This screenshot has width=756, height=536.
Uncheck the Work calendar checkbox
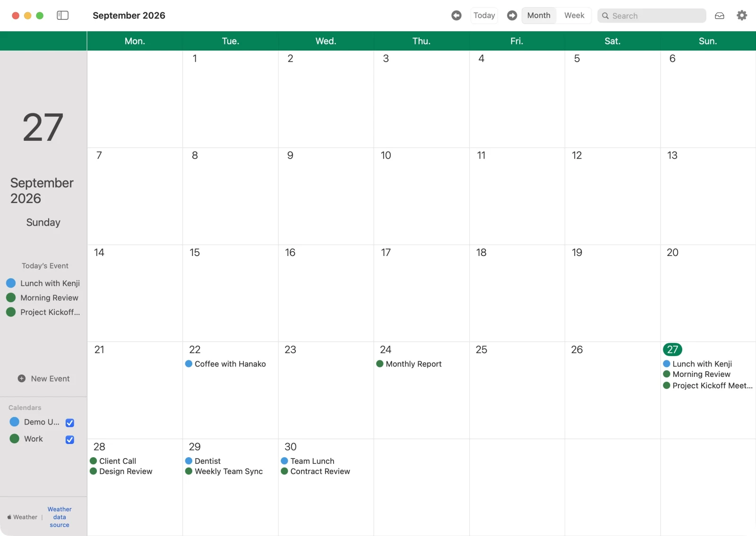coord(69,440)
